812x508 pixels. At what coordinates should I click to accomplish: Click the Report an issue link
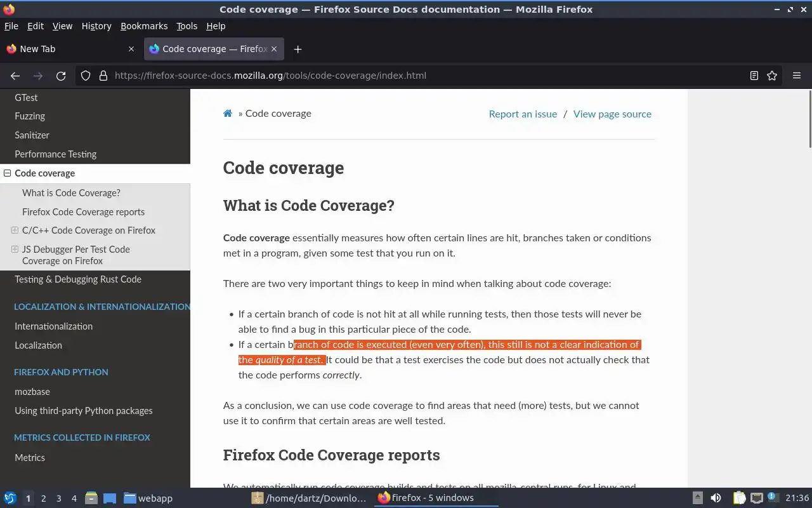pyautogui.click(x=523, y=114)
